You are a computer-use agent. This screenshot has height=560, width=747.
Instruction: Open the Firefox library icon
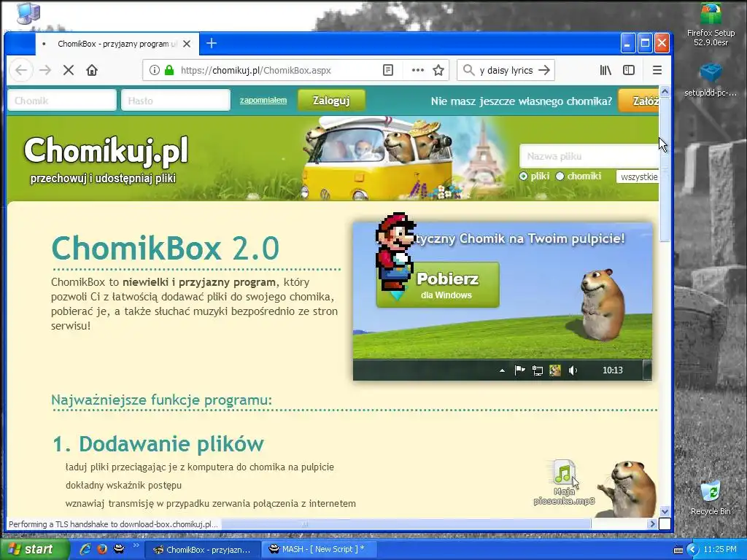(605, 71)
